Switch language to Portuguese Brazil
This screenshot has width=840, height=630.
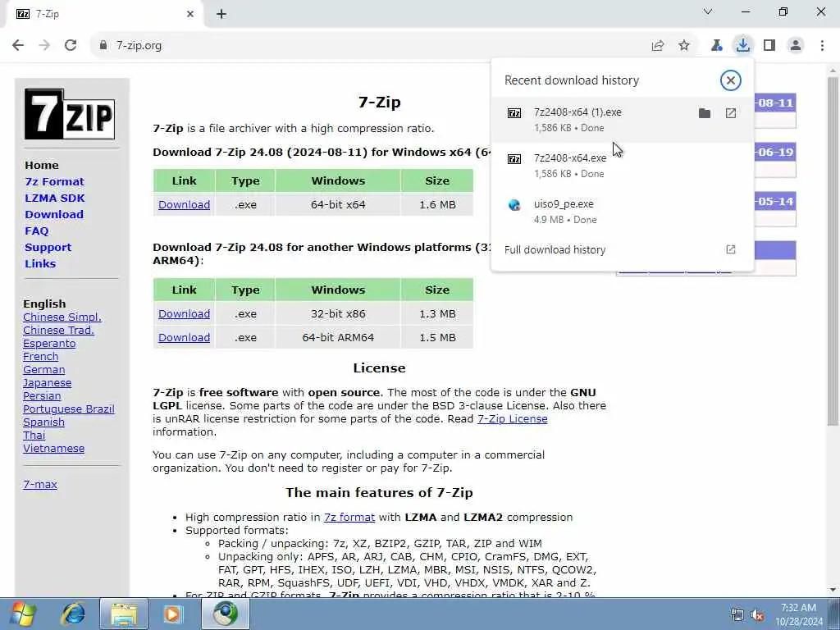[69, 409]
